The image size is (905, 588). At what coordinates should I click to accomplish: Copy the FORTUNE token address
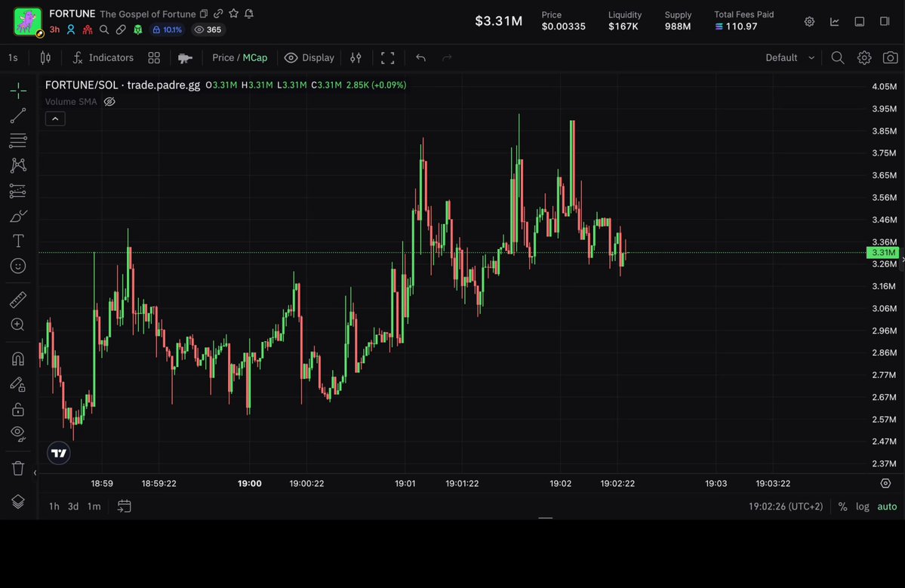point(204,14)
